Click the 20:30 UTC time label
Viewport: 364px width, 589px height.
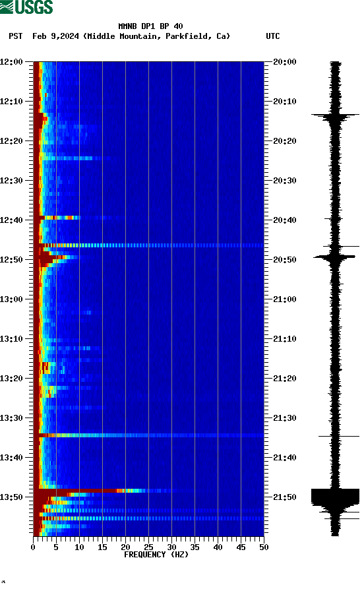tap(285, 180)
